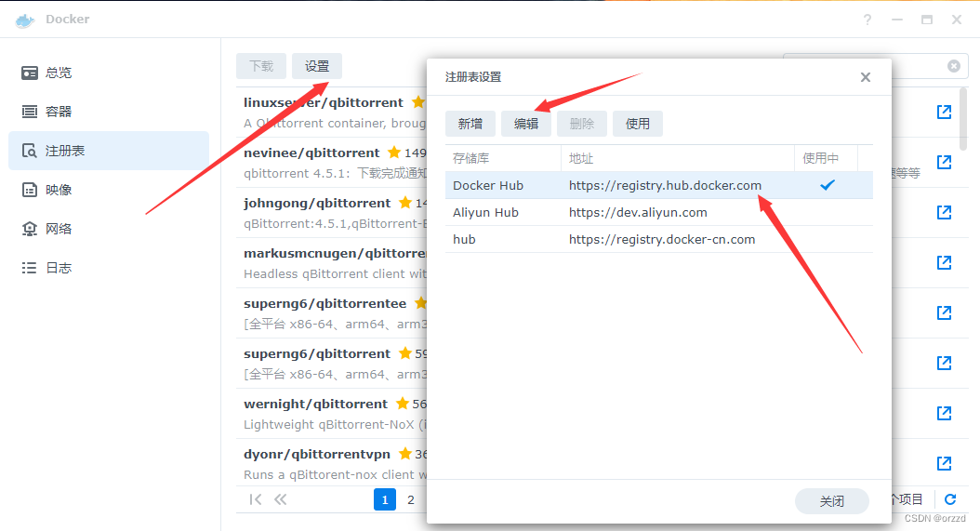Select the hub registry row
The width and height of the screenshot is (980, 531).
(x=658, y=240)
